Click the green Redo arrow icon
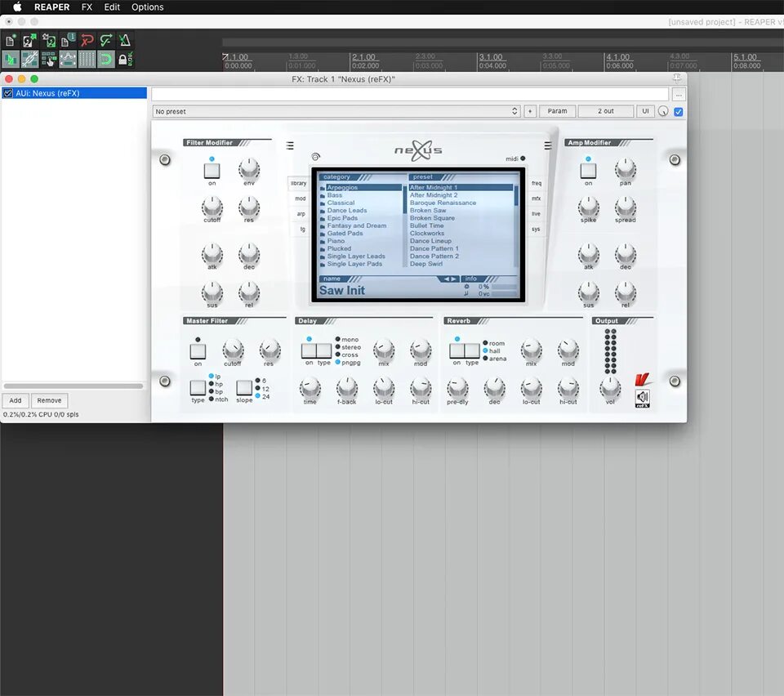This screenshot has height=696, width=784. 105,41
